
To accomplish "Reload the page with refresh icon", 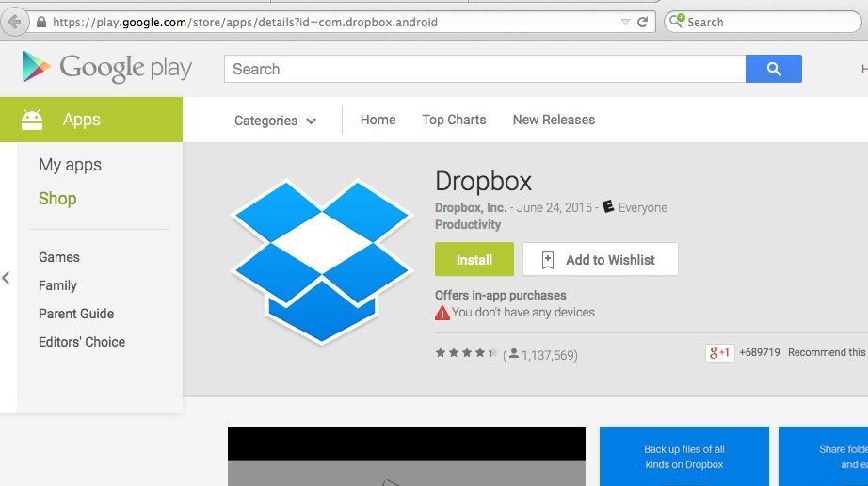I will (x=642, y=23).
